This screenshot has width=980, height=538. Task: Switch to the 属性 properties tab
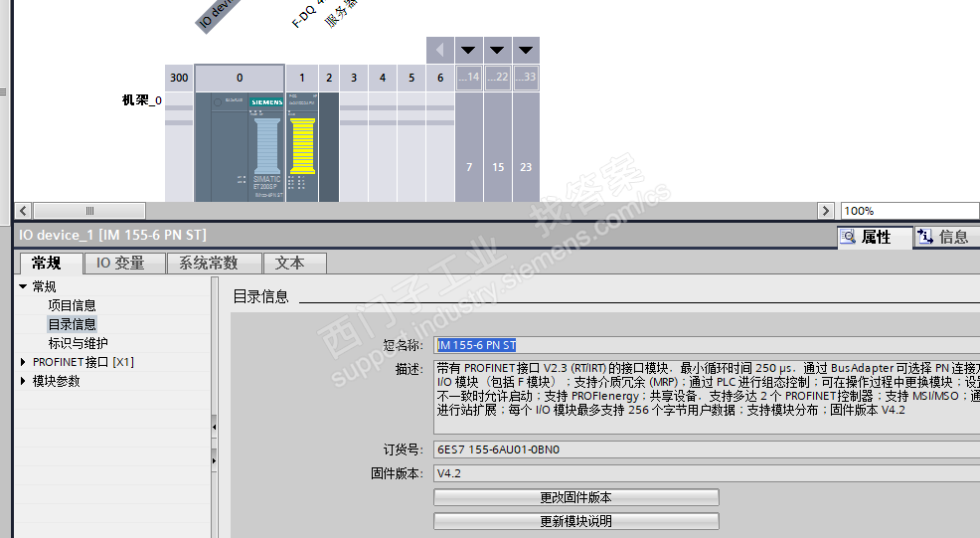(875, 237)
